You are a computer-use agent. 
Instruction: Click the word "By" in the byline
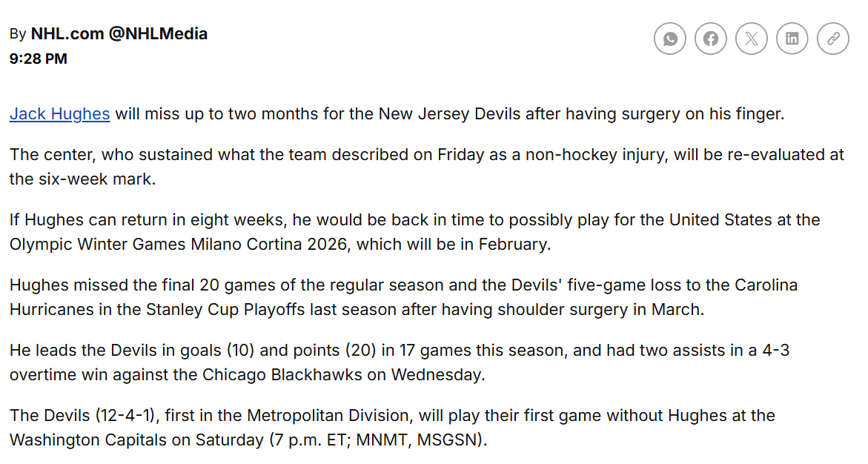(x=18, y=34)
